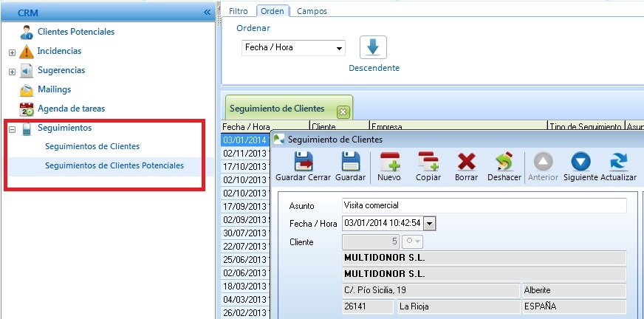Select Clientes Potenciales in CRM tree
The image size is (644, 319).
pyautogui.click(x=76, y=32)
